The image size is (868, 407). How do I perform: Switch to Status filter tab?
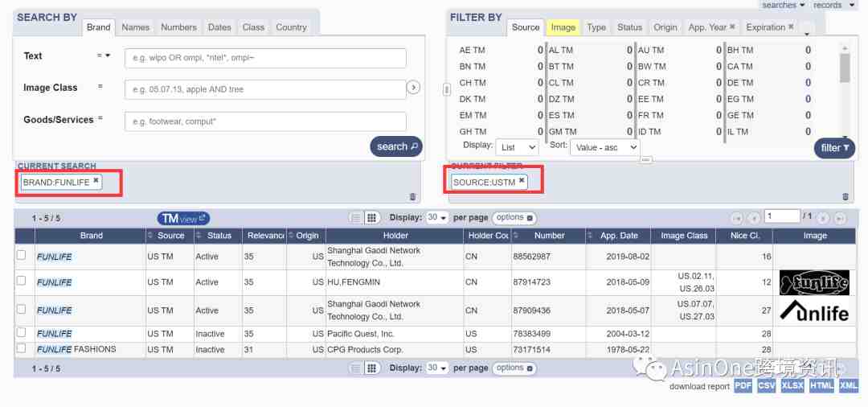pos(629,27)
